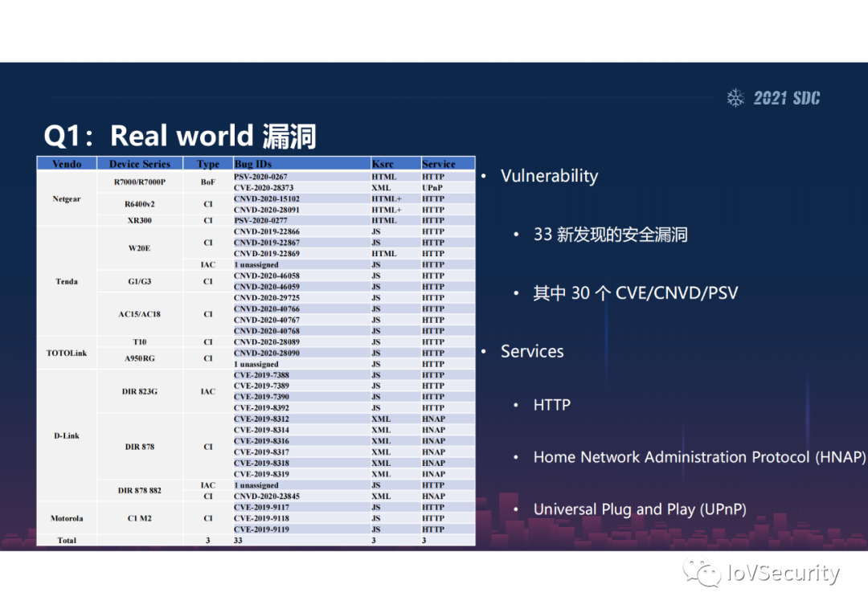Click bug ID 'CVE-2019-7388'
Screen dimensions: 868x613
pyautogui.click(x=261, y=374)
